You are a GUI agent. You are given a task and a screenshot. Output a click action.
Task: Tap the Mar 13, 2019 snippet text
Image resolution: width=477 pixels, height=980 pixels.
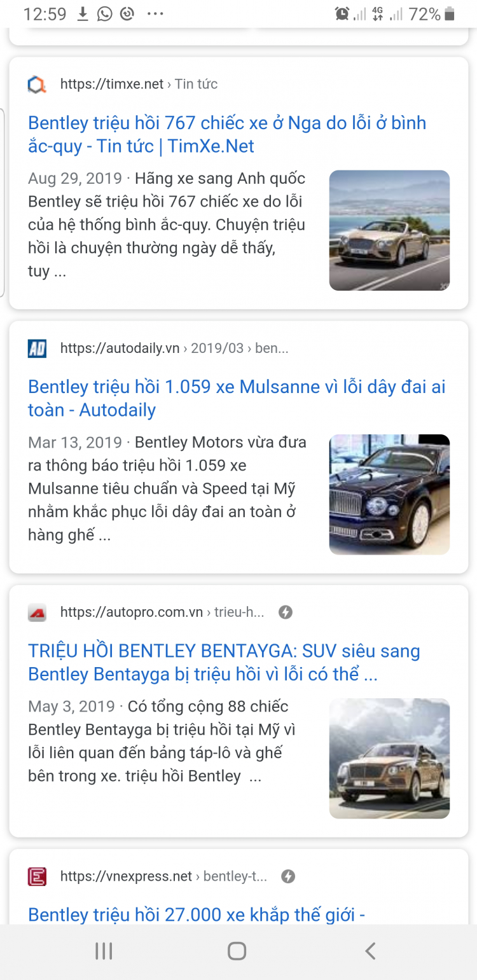pyautogui.click(x=167, y=488)
